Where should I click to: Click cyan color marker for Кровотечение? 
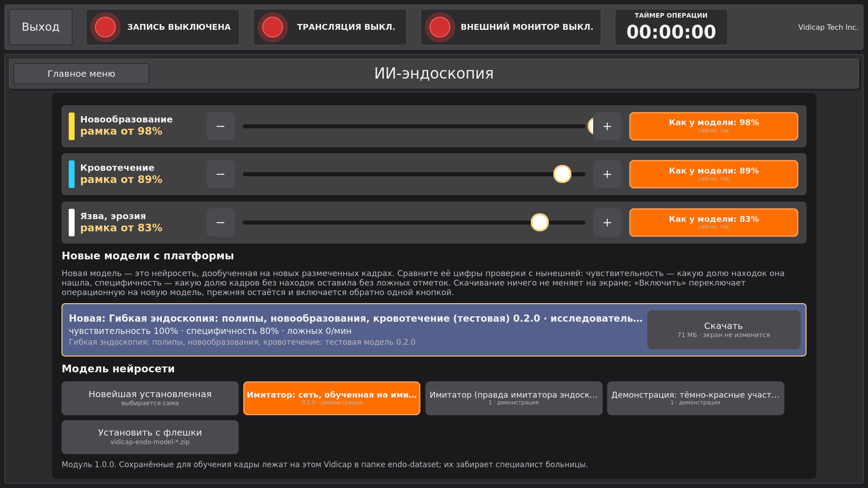(x=71, y=174)
